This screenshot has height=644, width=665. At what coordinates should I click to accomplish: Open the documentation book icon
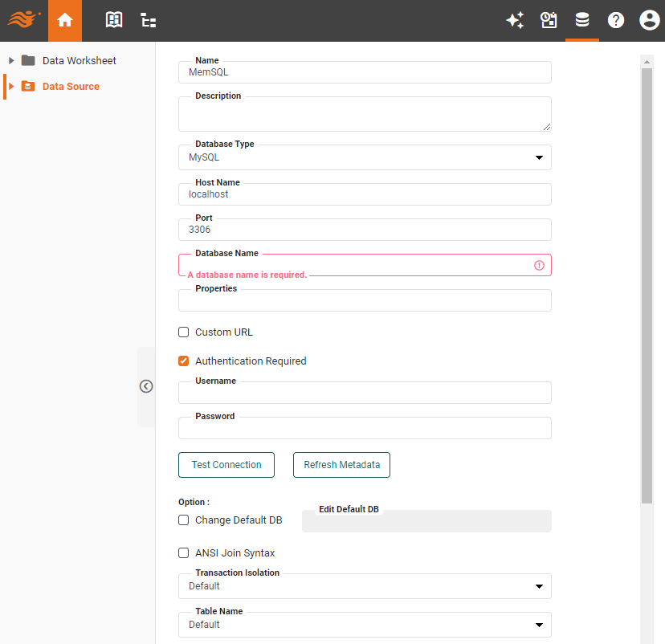[114, 20]
